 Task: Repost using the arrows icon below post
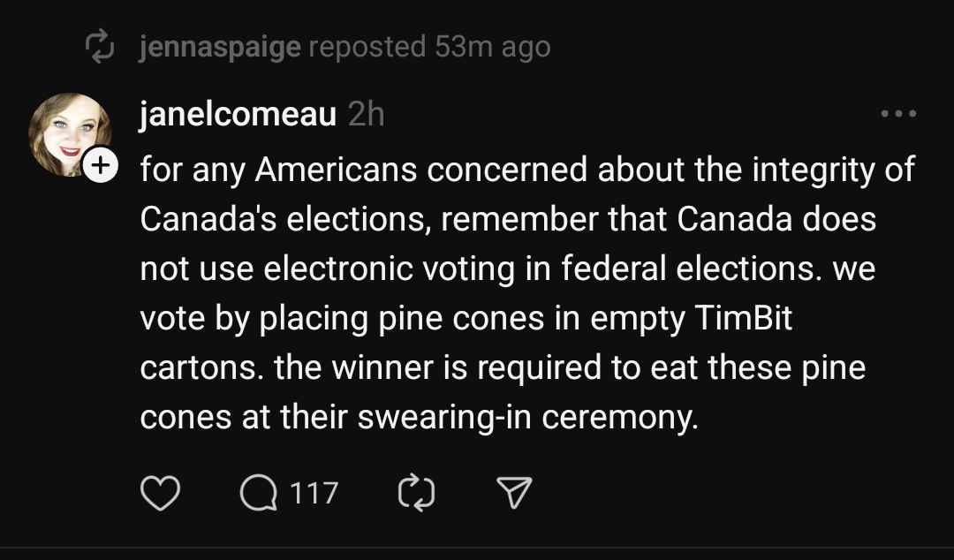[x=418, y=493]
